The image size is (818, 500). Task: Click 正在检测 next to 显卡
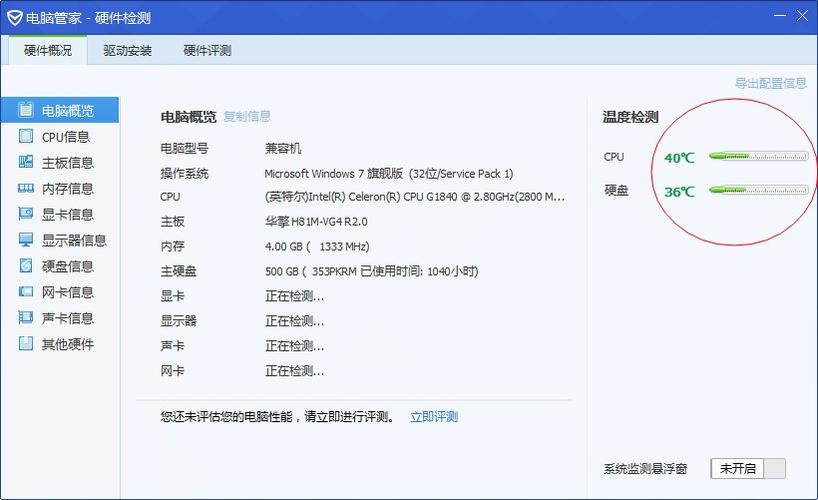(x=294, y=296)
